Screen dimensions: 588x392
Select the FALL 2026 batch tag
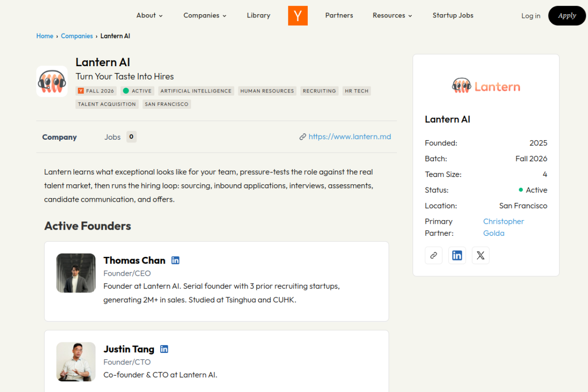pyautogui.click(x=96, y=91)
